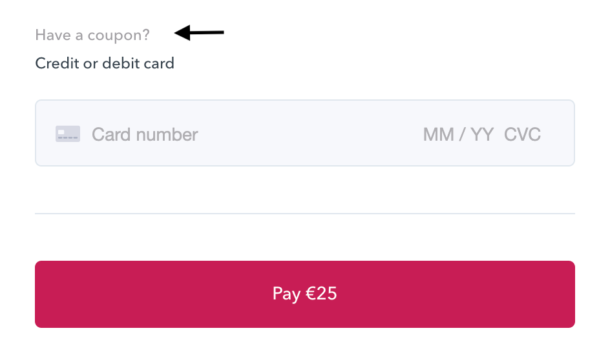Click the payment method heading above card field
This screenshot has width=610, height=364.
pyautogui.click(x=105, y=63)
